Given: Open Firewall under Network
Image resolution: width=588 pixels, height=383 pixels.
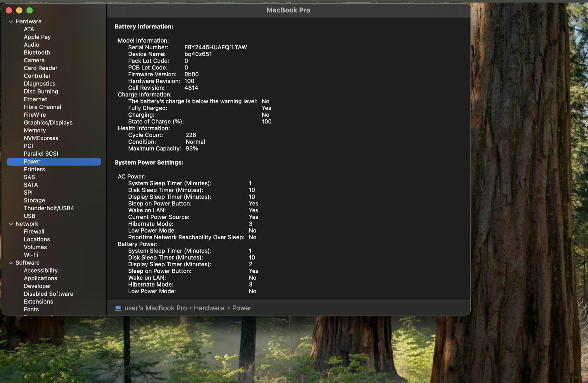Looking at the screenshot, I should pyautogui.click(x=34, y=232).
